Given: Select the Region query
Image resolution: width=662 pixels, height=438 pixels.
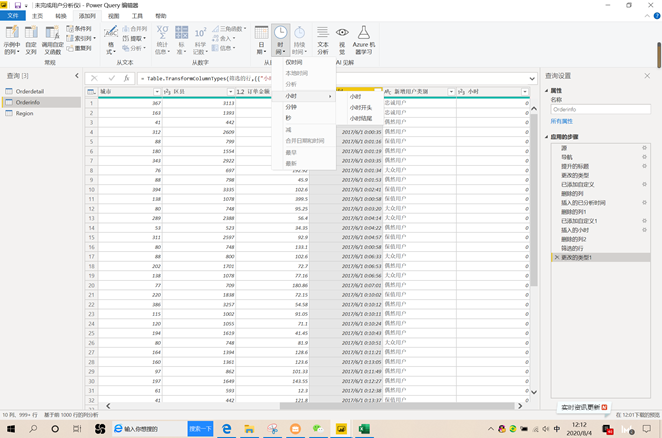Looking at the screenshot, I should [x=24, y=113].
